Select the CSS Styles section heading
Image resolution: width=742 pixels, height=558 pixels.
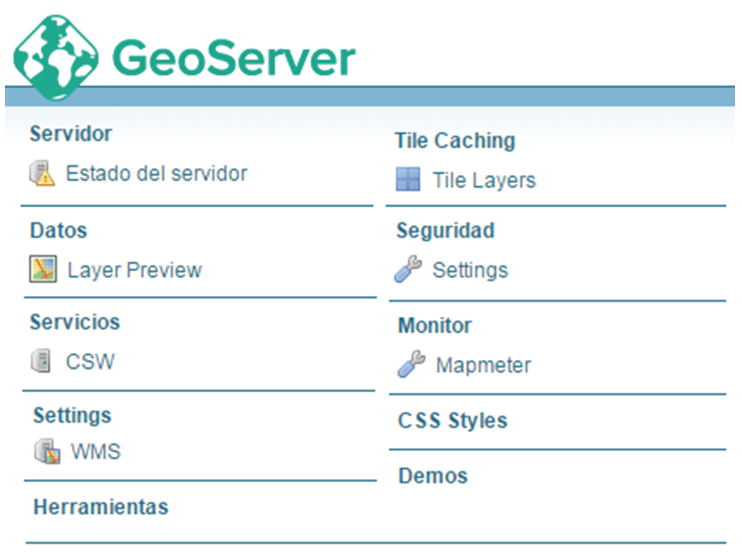[x=453, y=421]
